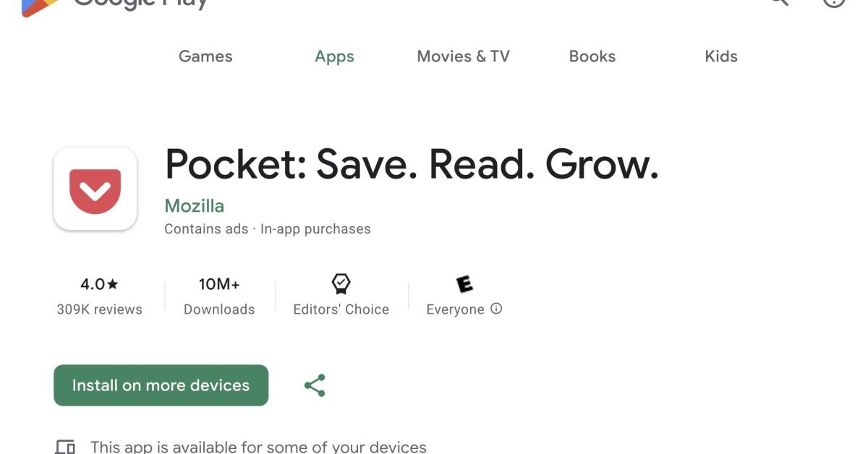Click the Editors' Choice badge icon
Screen dimensions: 868x454
(341, 284)
